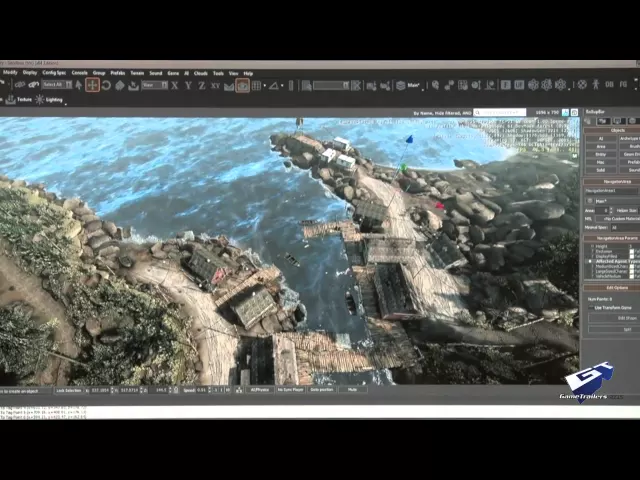This screenshot has height=480, width=640.
Task: Click the AI object type button
Action: click(x=600, y=139)
